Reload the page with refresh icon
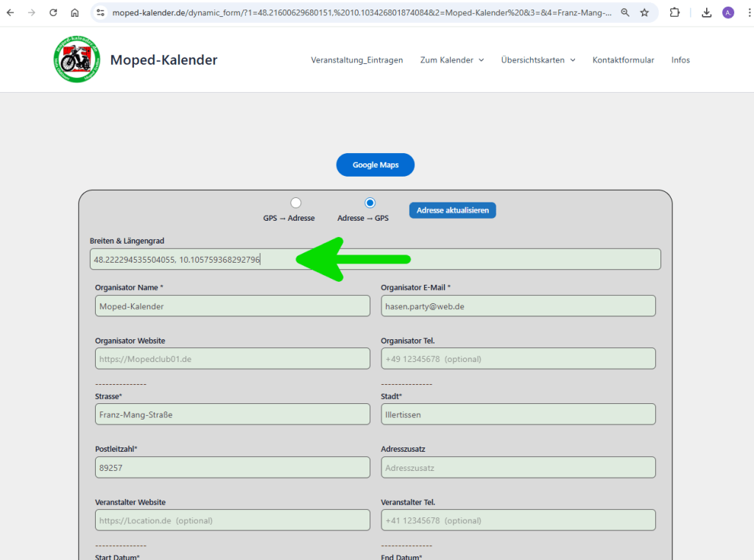 coord(53,13)
